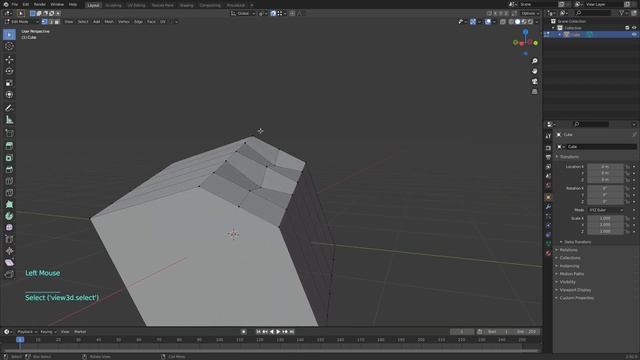The image size is (640, 360).
Task: Click the timeline horizontal scrollbar
Action: [x=269, y=351]
